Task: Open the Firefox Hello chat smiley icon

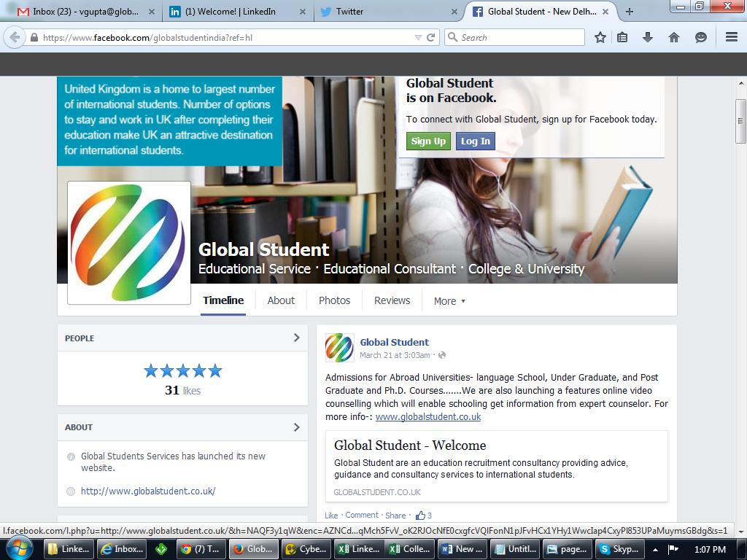Action: 700,37
